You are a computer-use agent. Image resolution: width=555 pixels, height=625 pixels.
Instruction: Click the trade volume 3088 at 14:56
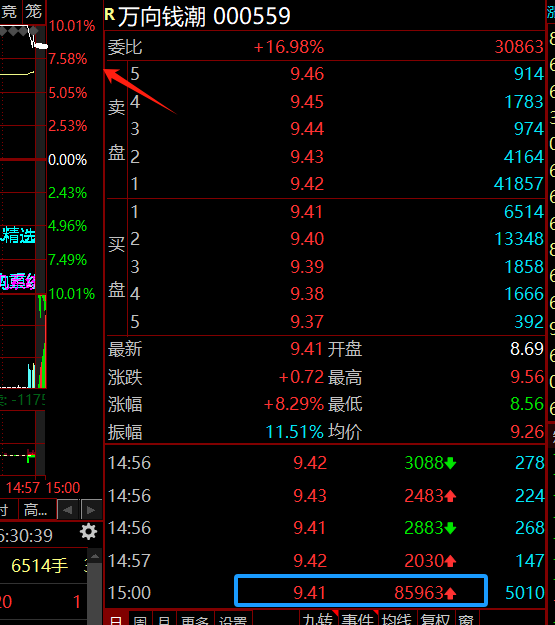pyautogui.click(x=424, y=463)
